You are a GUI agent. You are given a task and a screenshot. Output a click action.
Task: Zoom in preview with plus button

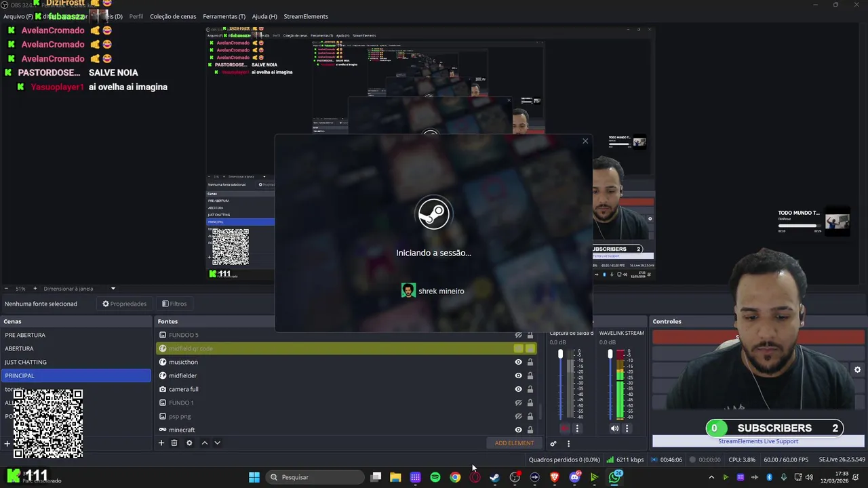coord(35,289)
